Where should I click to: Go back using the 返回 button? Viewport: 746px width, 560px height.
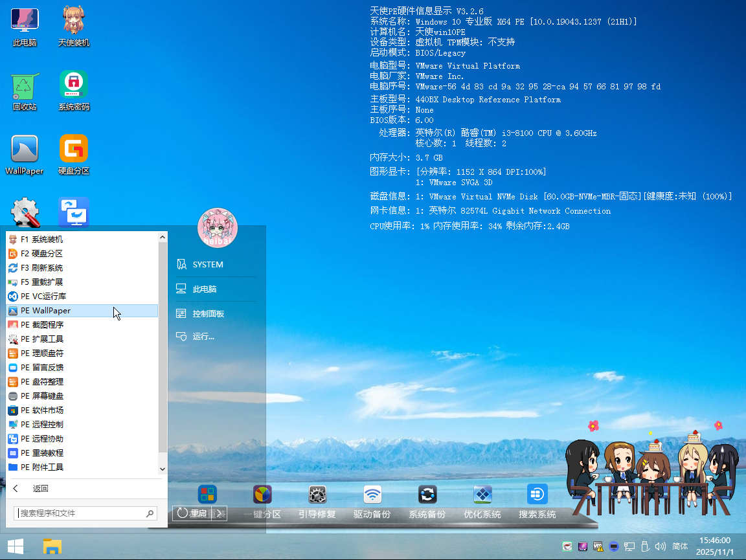pos(40,489)
